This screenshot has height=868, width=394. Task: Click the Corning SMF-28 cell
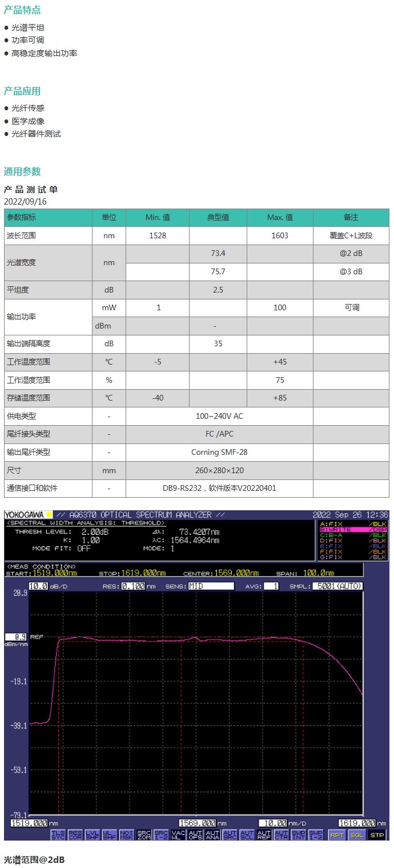[x=219, y=452]
